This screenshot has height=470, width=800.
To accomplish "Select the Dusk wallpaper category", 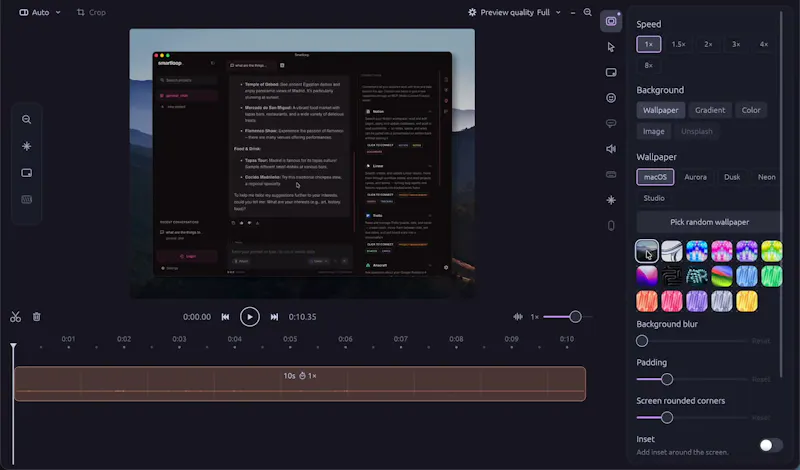I will 732,177.
